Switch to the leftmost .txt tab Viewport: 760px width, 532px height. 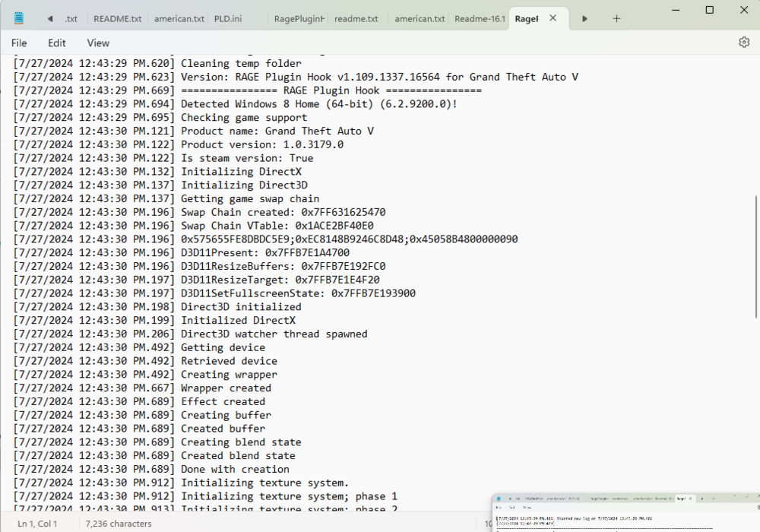point(71,18)
